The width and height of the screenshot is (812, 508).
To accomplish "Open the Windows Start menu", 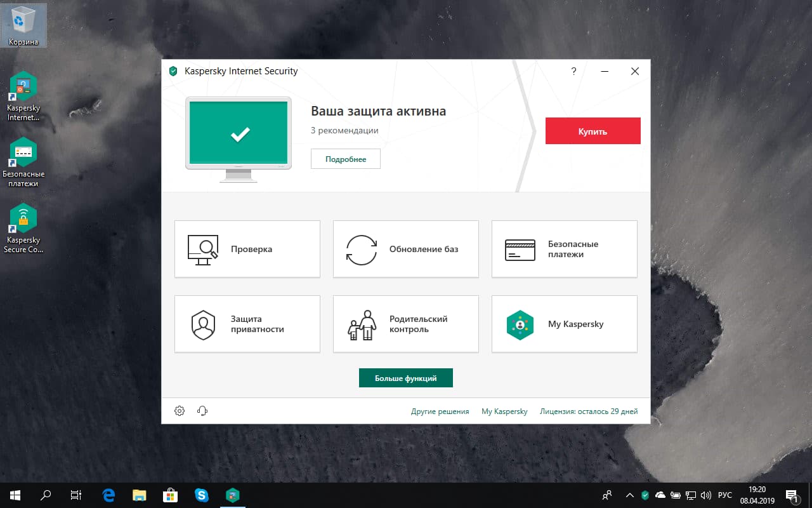I will pos(15,495).
